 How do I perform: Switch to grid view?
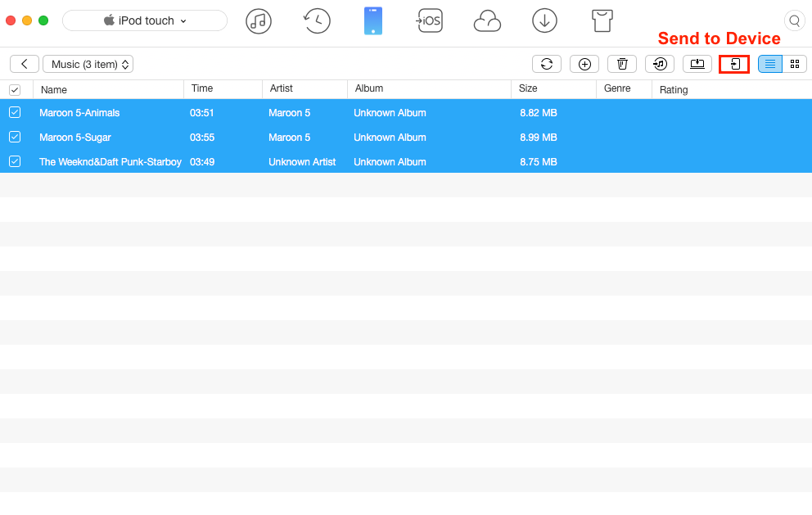pyautogui.click(x=795, y=64)
